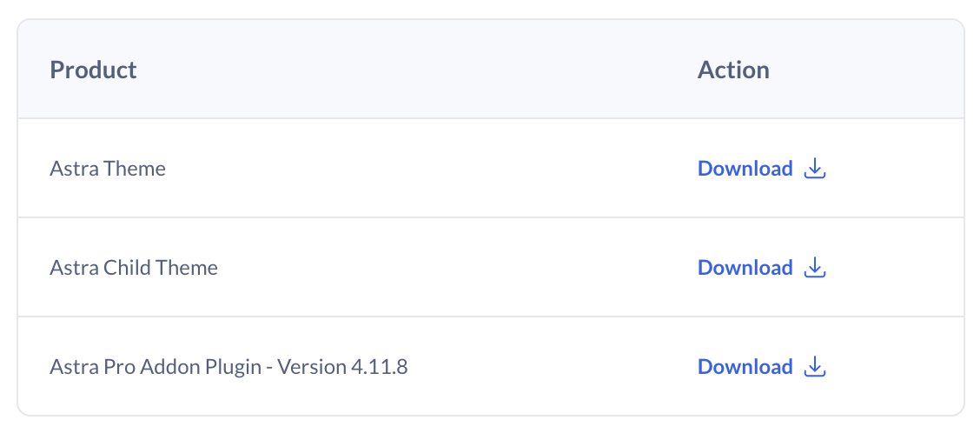Download the Astra Child Theme via text link
This screenshot has height=440, width=980.
[745, 268]
